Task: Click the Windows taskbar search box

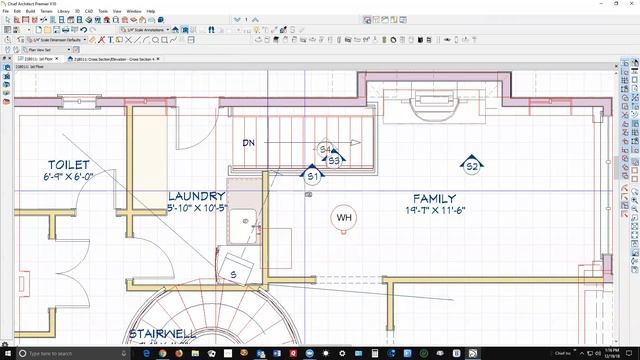Action: coord(73,353)
